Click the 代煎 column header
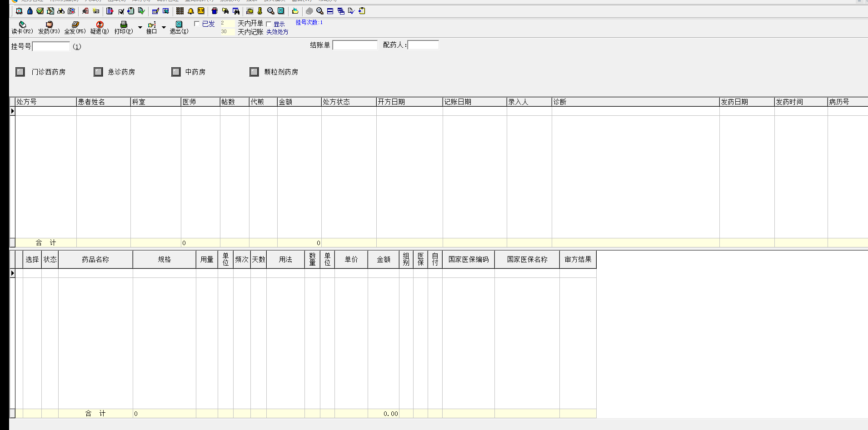This screenshot has width=868, height=430. point(263,102)
